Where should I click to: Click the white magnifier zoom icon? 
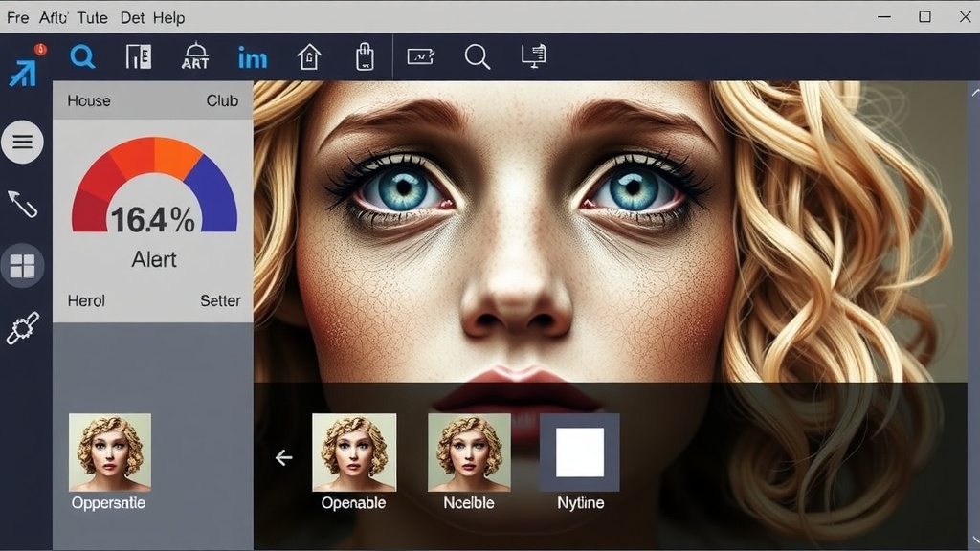coord(477,57)
